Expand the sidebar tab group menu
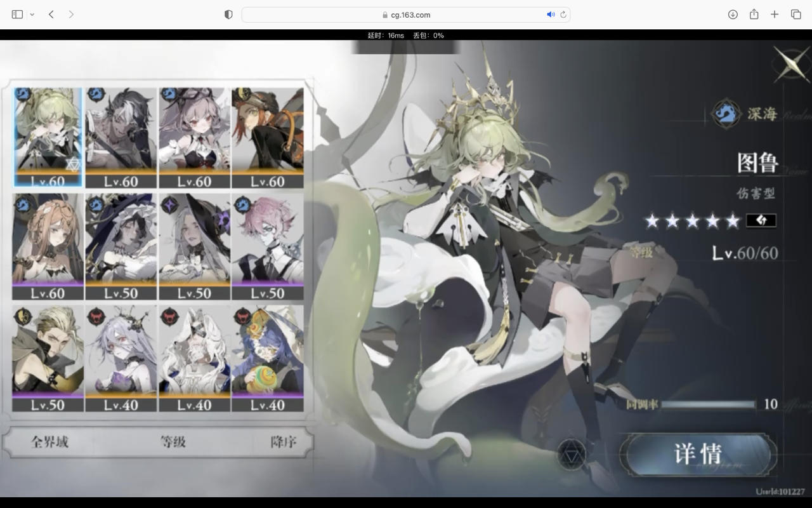This screenshot has height=508, width=812. pyautogui.click(x=32, y=14)
